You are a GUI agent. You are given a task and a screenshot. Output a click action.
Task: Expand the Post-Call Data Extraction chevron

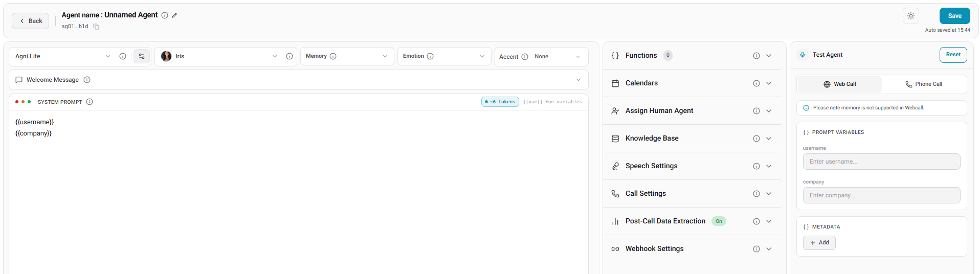point(769,221)
